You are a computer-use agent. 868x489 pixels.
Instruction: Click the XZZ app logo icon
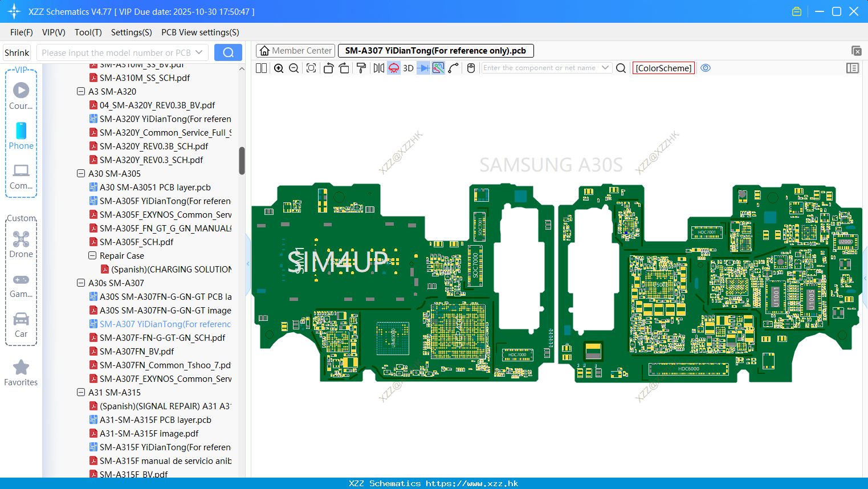[14, 11]
